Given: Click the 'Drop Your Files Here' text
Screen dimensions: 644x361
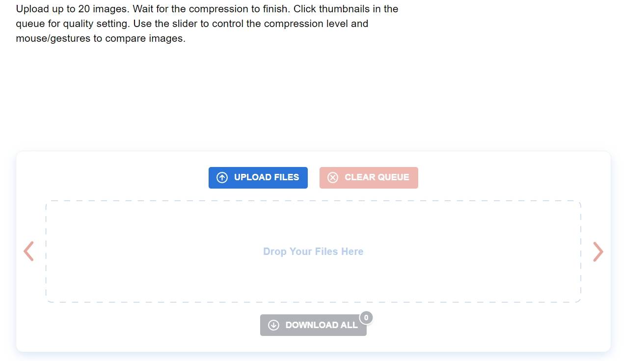Looking at the screenshot, I should pos(313,251).
